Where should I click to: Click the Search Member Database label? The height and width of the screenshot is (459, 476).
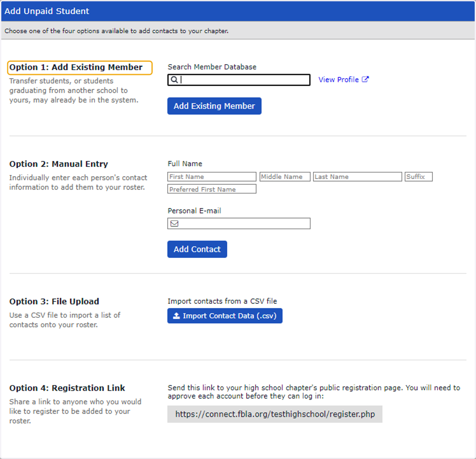(x=212, y=67)
